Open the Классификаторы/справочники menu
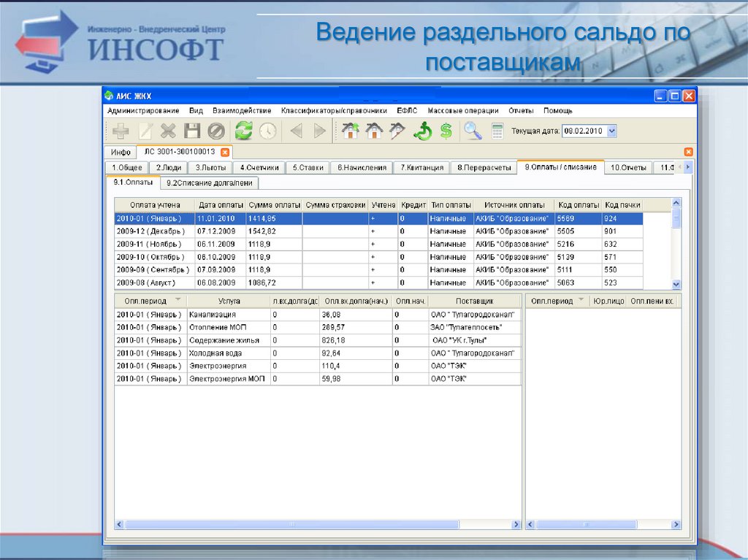 point(334,111)
